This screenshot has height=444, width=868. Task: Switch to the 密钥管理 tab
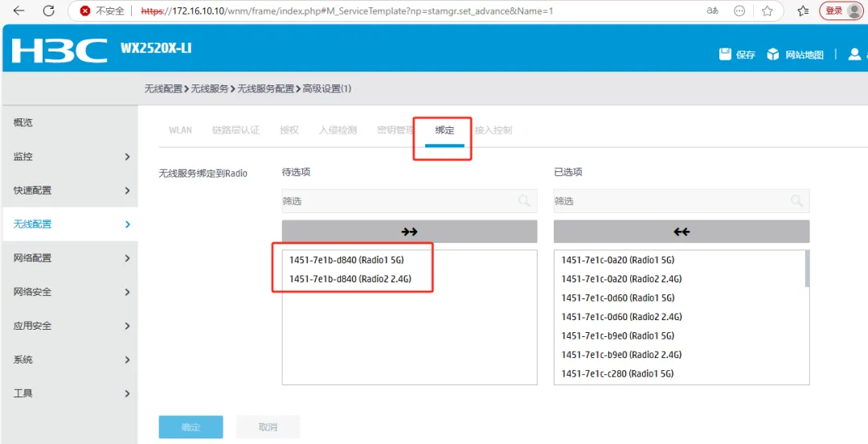tap(395, 130)
